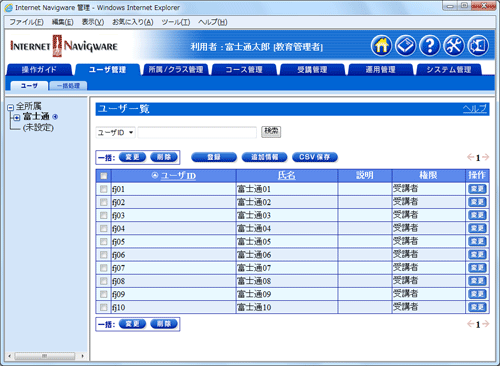Select 富士通 in the organization tree
The height and width of the screenshot is (366, 500).
pyautogui.click(x=36, y=116)
